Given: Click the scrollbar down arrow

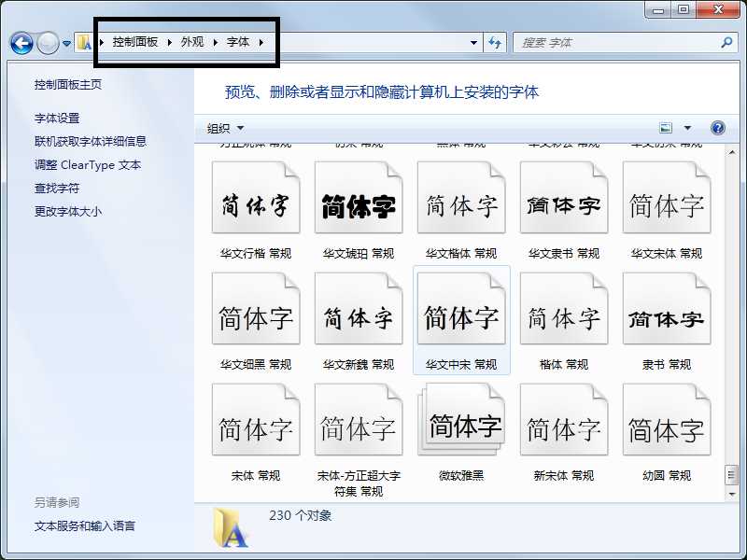Looking at the screenshot, I should pos(732,495).
